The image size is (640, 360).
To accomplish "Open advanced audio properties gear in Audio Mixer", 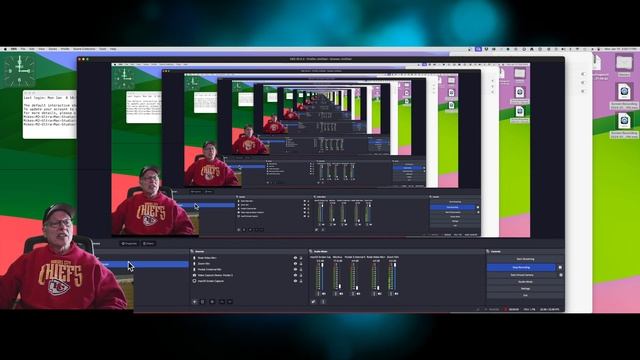I will coord(313,302).
